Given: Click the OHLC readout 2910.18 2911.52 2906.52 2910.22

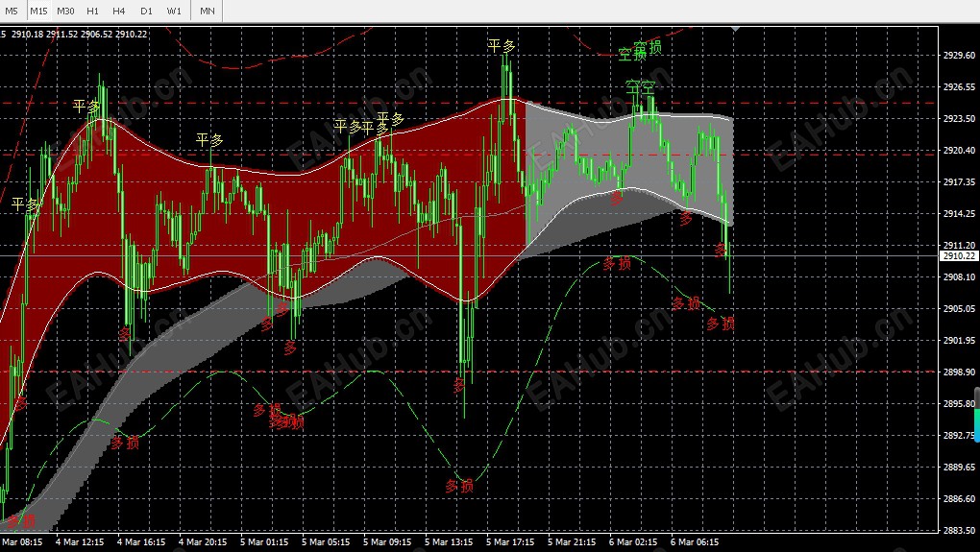Looking at the screenshot, I should pos(80,34).
